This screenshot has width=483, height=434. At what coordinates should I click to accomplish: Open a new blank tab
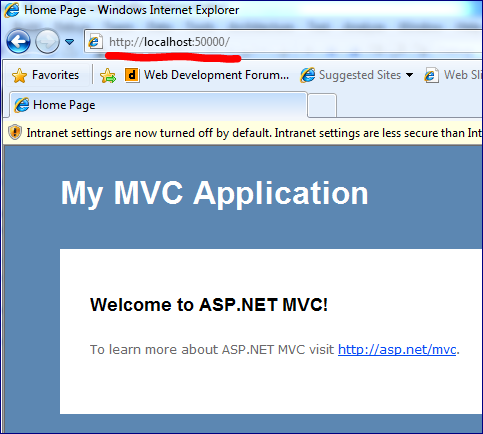[322, 106]
